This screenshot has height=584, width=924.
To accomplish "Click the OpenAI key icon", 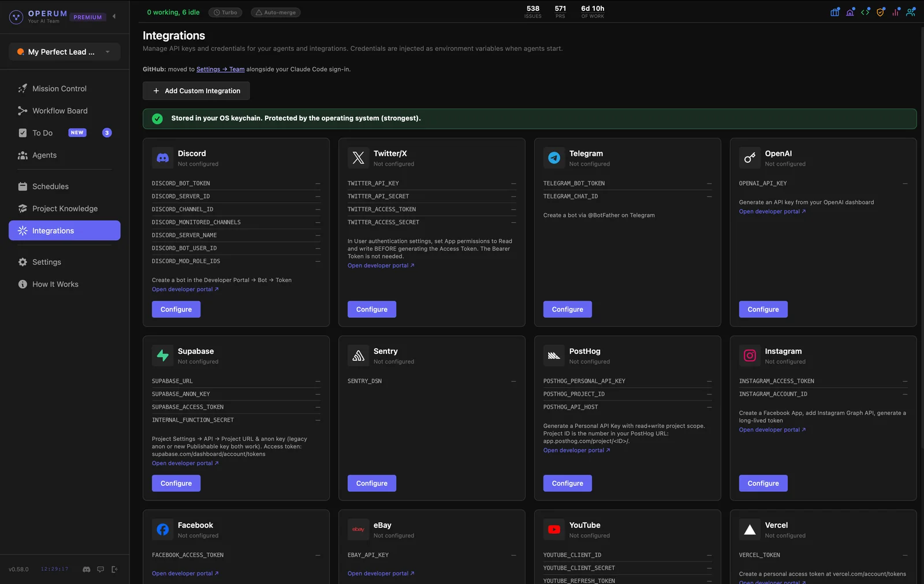I will pos(750,158).
